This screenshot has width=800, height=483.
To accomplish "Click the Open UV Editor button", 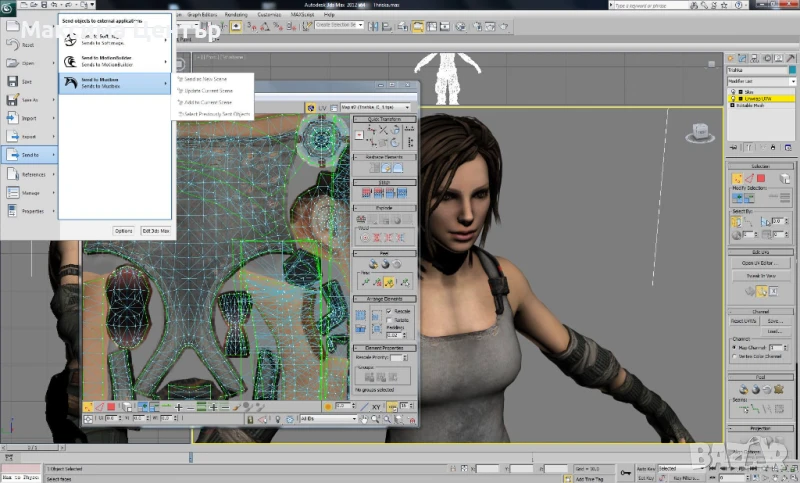I will [x=760, y=263].
